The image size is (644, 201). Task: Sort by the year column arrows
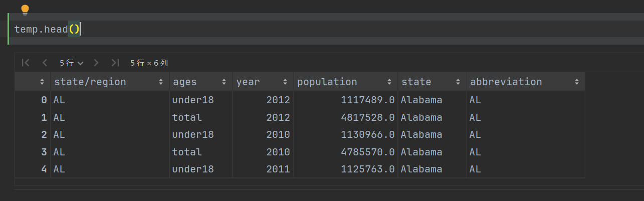coord(285,82)
